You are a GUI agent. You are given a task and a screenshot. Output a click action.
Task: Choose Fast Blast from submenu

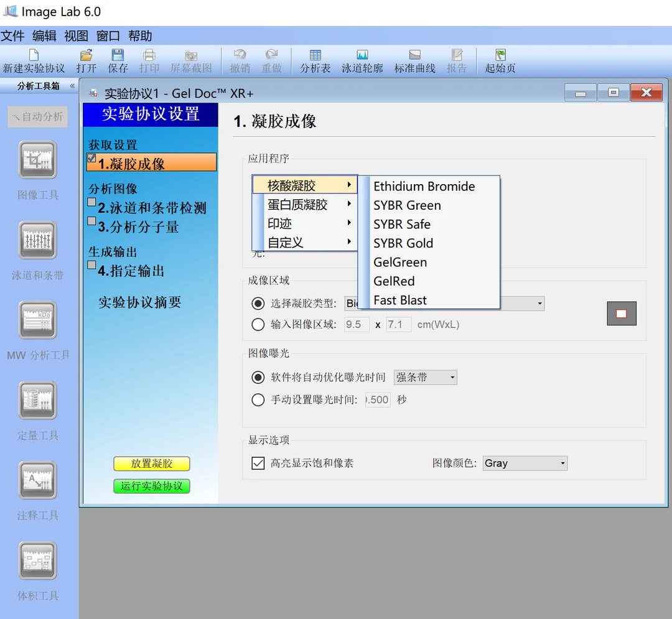pyautogui.click(x=429, y=300)
